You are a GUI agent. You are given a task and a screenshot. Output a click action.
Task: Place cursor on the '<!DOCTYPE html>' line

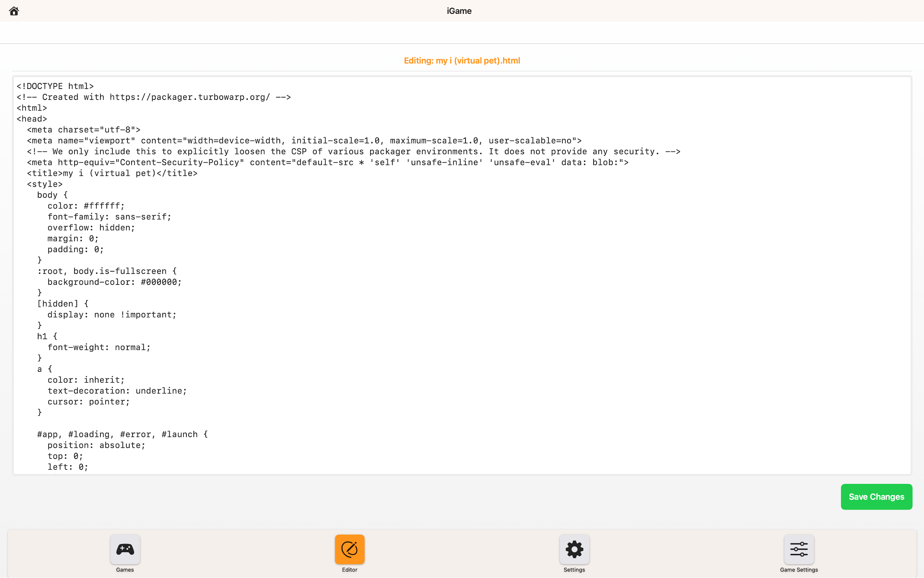coord(55,86)
